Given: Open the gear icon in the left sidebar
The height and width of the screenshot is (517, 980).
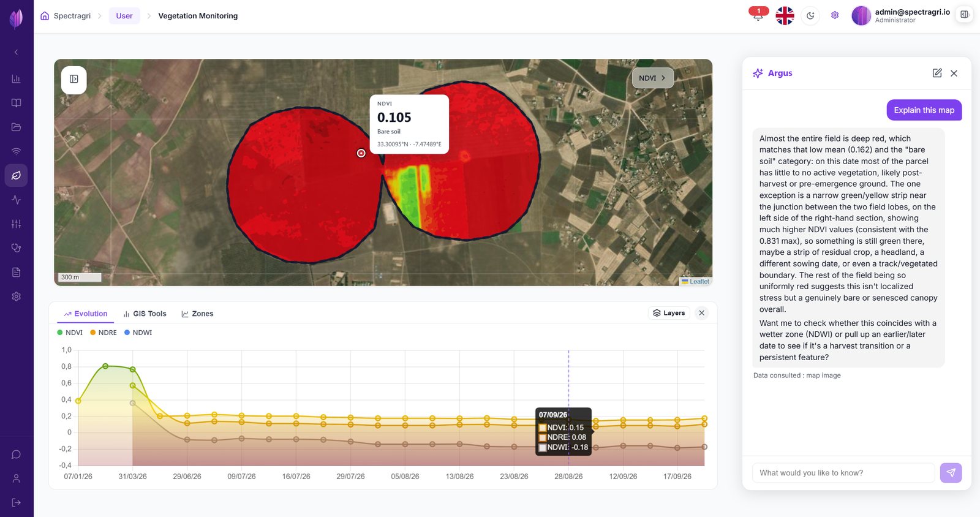Looking at the screenshot, I should click(17, 296).
